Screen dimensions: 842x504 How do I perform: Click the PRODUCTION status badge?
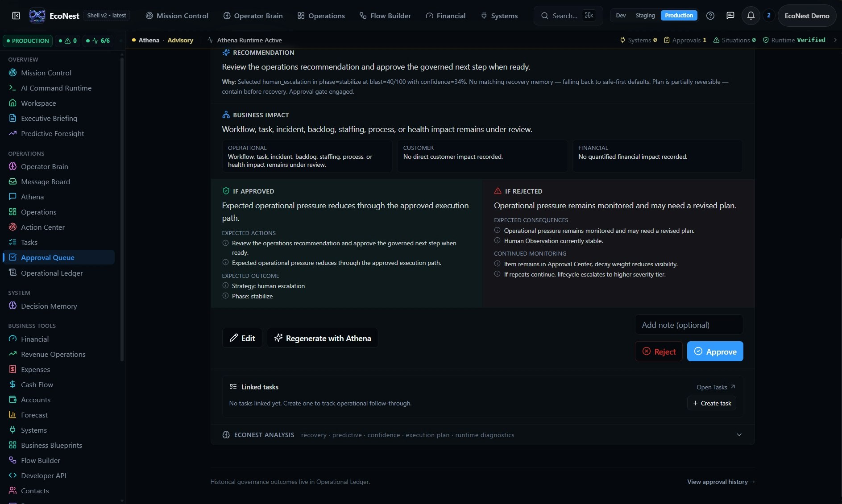28,41
